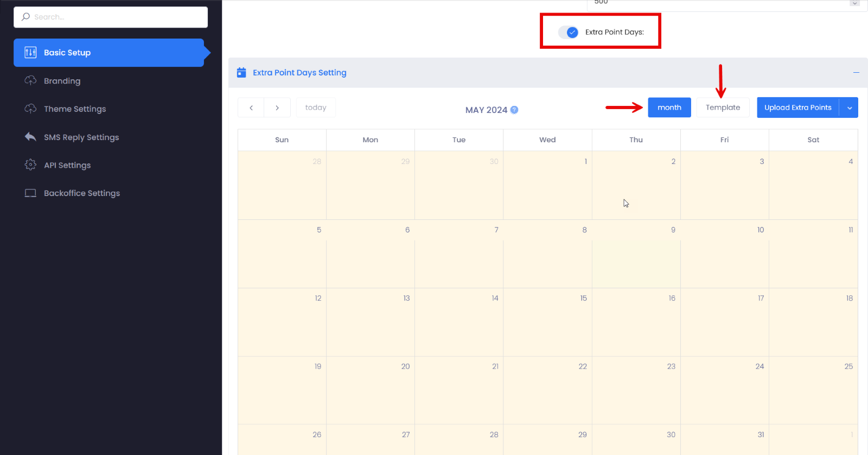The height and width of the screenshot is (455, 868).
Task: Click the Backoffice Settings laptop icon
Action: pos(30,193)
